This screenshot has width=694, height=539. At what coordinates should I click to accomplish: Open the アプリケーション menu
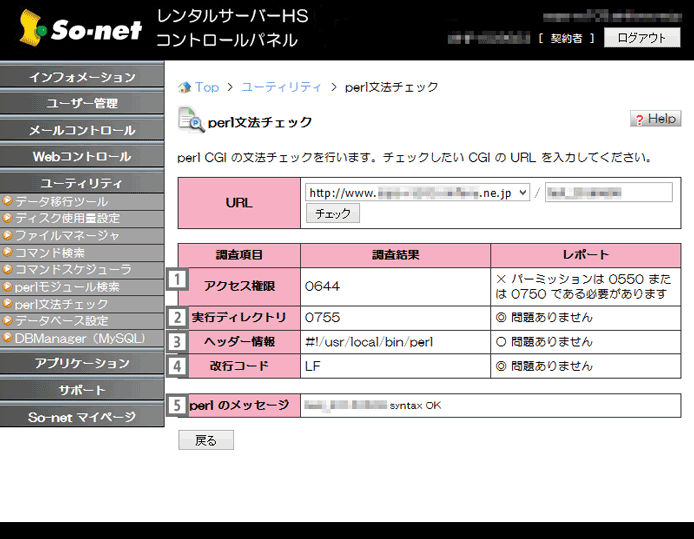(82, 362)
